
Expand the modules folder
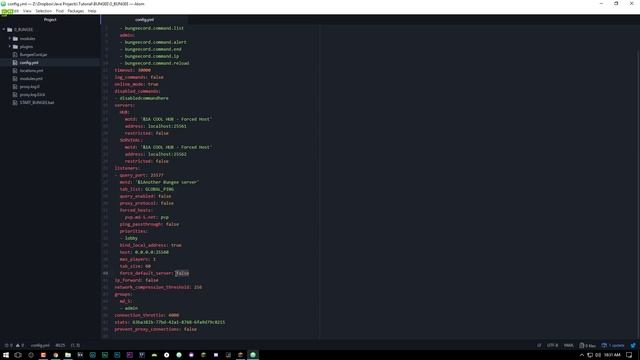pos(10,38)
